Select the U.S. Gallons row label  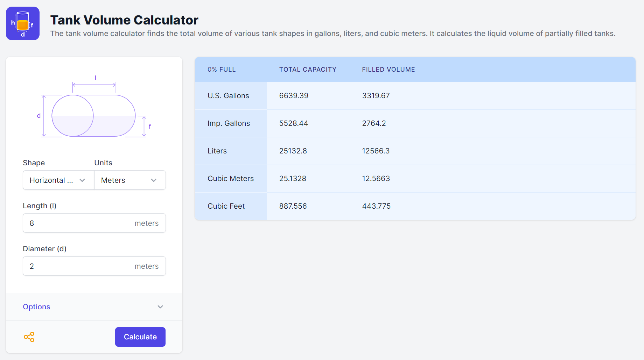click(x=228, y=95)
